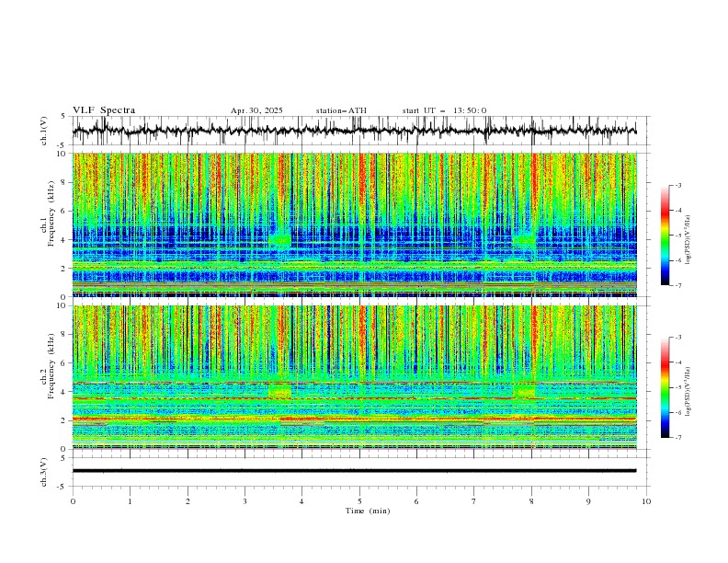Select the ch.1 colorbar "log(PSD)(V²/Hz)" label
The width and height of the screenshot is (728, 563).
[688, 240]
